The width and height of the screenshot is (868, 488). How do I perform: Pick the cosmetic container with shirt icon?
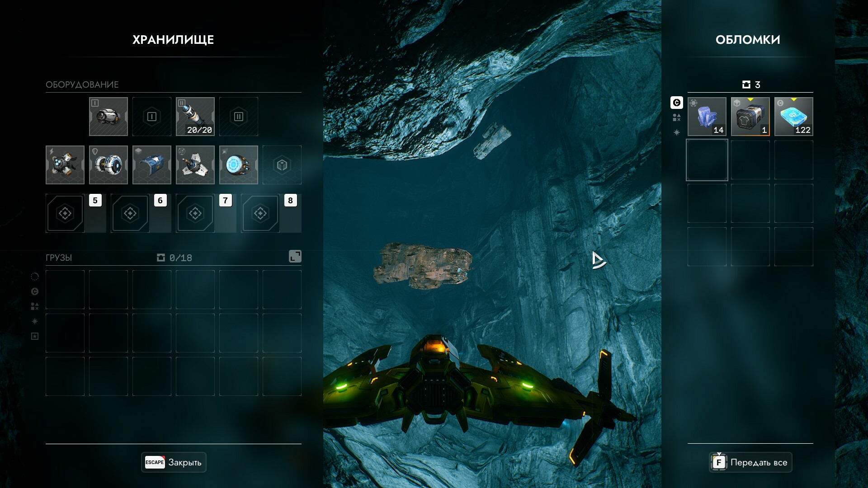(x=750, y=117)
